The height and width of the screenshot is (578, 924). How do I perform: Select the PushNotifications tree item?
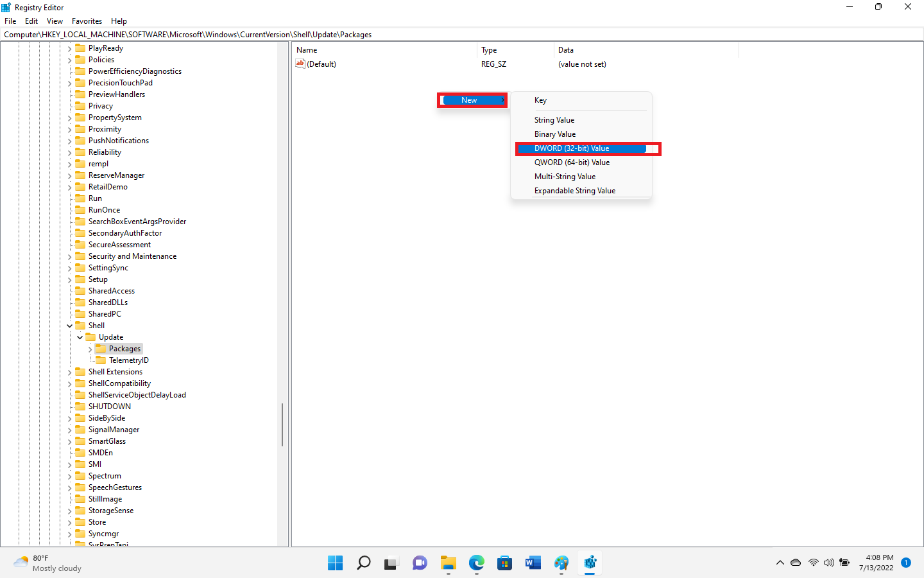tap(119, 141)
